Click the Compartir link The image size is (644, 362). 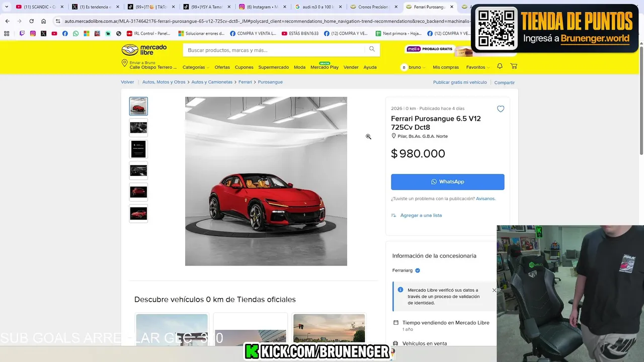tap(504, 82)
